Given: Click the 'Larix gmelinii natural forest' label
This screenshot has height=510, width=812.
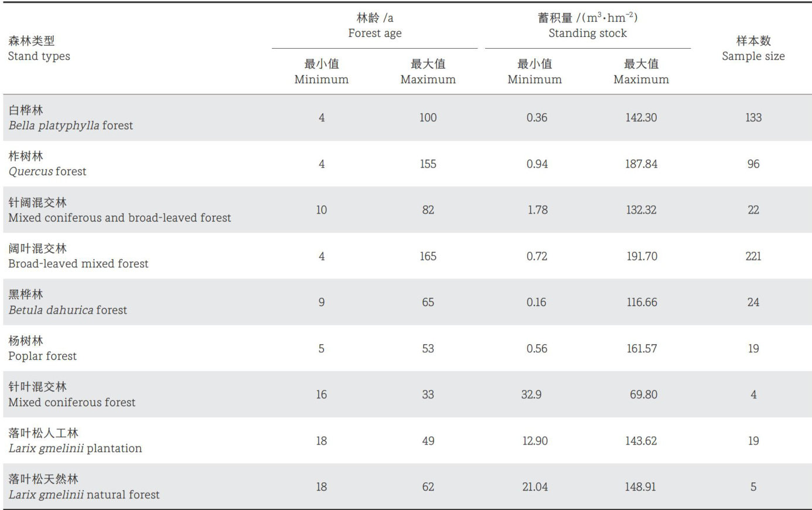Looking at the screenshot, I should (84, 495).
